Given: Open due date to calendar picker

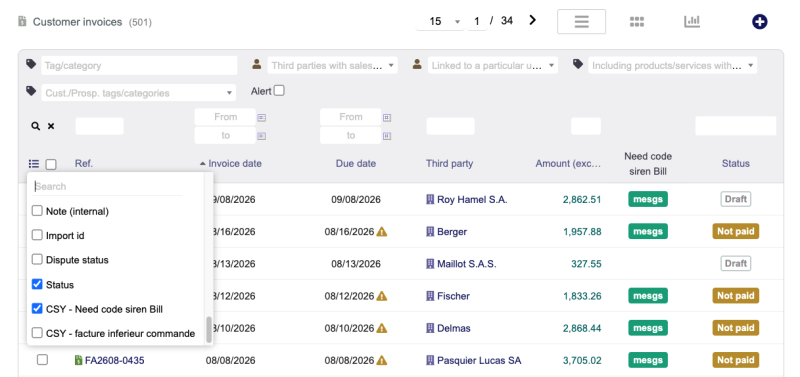Looking at the screenshot, I should click(387, 136).
